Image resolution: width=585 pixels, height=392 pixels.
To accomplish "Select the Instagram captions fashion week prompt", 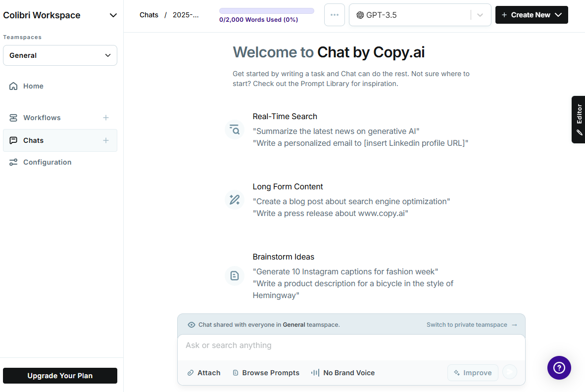I will click(345, 272).
